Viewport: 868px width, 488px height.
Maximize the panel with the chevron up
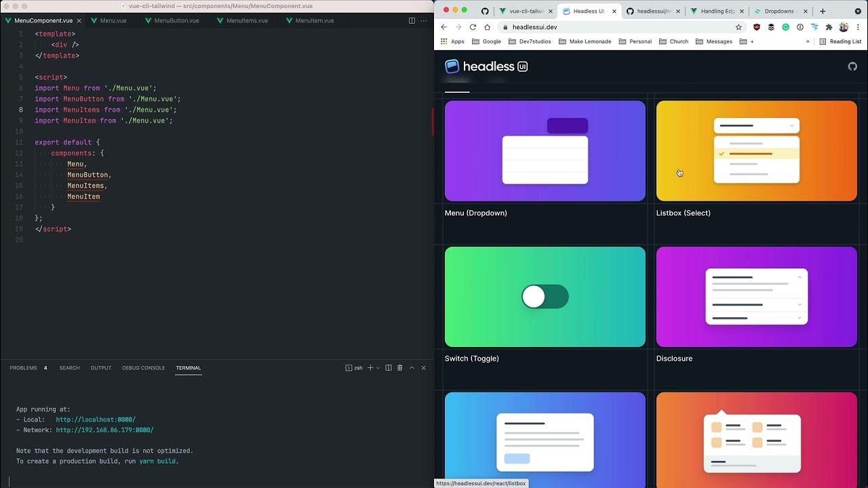pyautogui.click(x=412, y=368)
